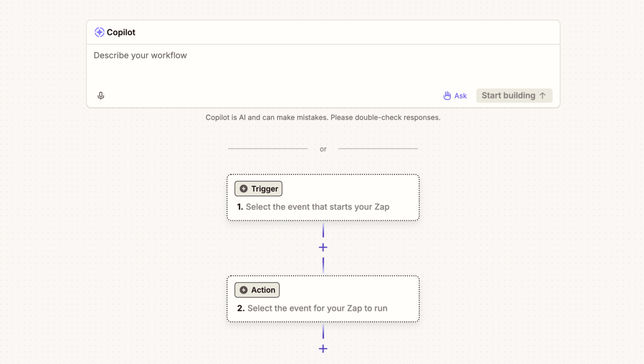Click the Copilot panel title

pos(121,32)
